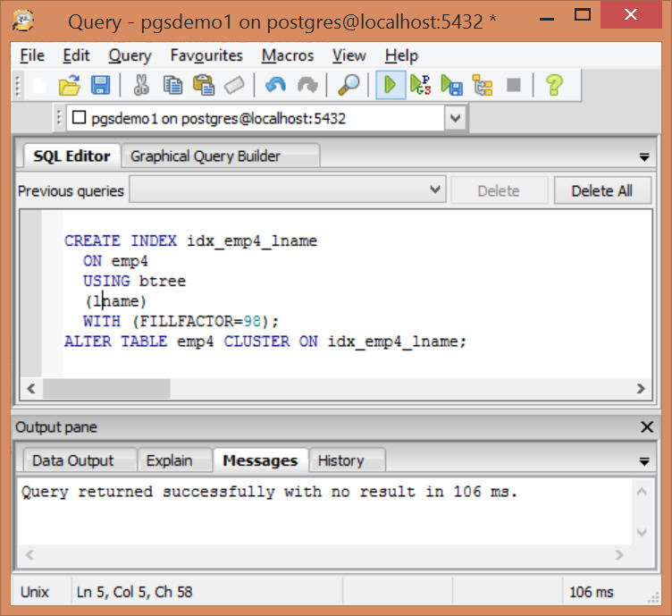Click the 'ON emp4' line
Viewport: 672px width, 616px height.
[115, 261]
